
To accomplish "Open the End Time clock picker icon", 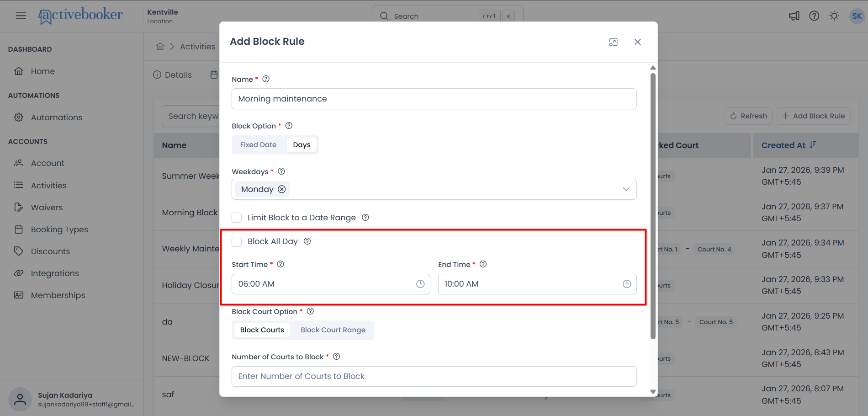I will pos(627,284).
